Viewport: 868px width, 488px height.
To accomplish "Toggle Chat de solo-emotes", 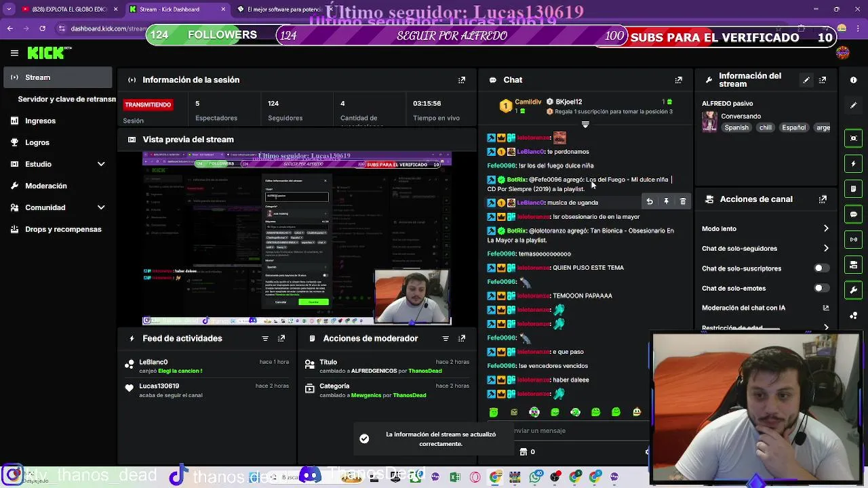I will [821, 288].
